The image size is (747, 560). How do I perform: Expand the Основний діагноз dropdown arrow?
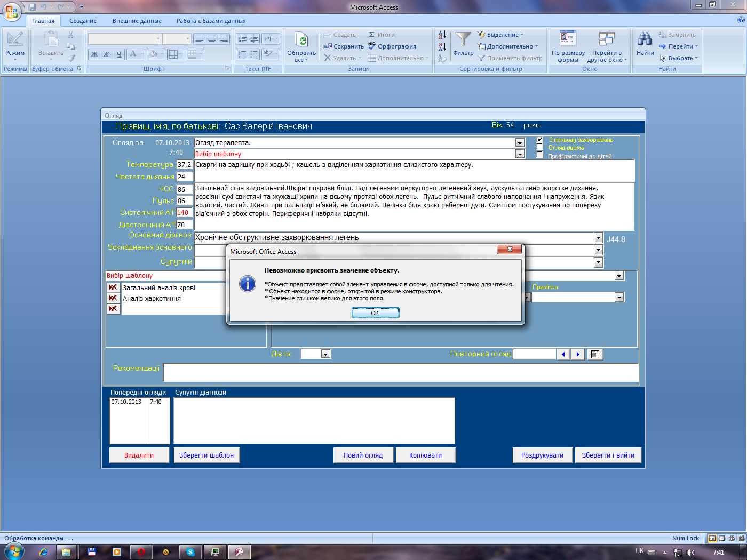[x=598, y=237]
